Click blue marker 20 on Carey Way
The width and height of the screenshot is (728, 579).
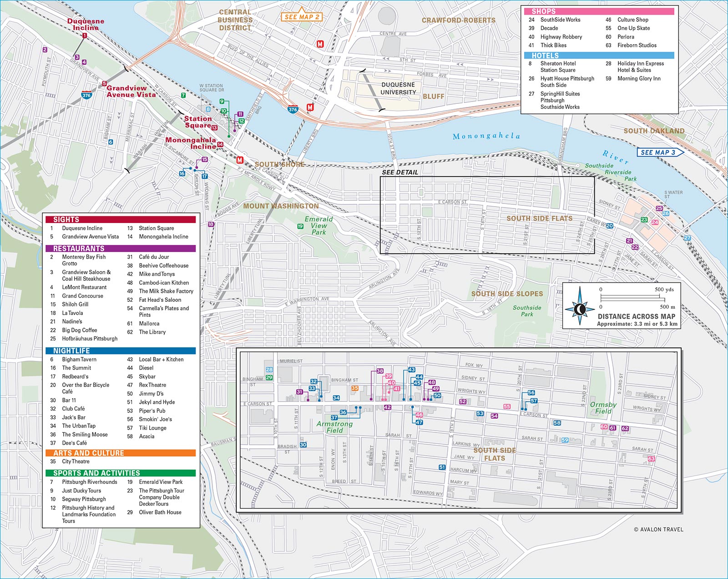[610, 226]
